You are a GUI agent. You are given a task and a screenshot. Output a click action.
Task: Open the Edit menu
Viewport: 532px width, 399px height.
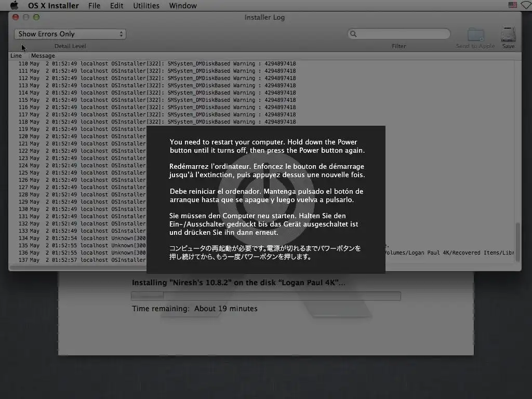pyautogui.click(x=117, y=5)
